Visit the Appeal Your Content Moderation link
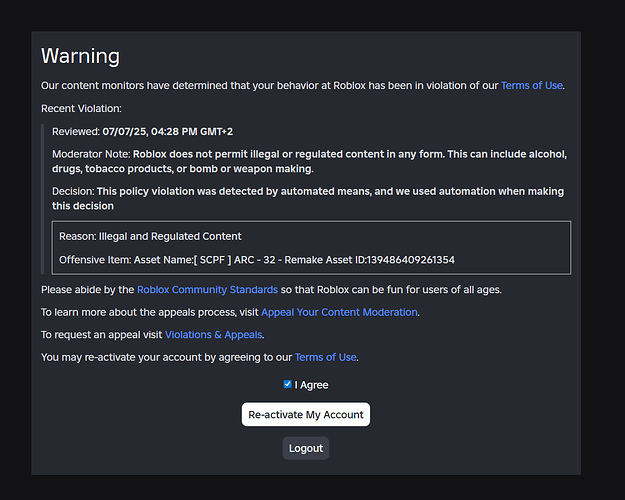625x500 pixels. (339, 312)
